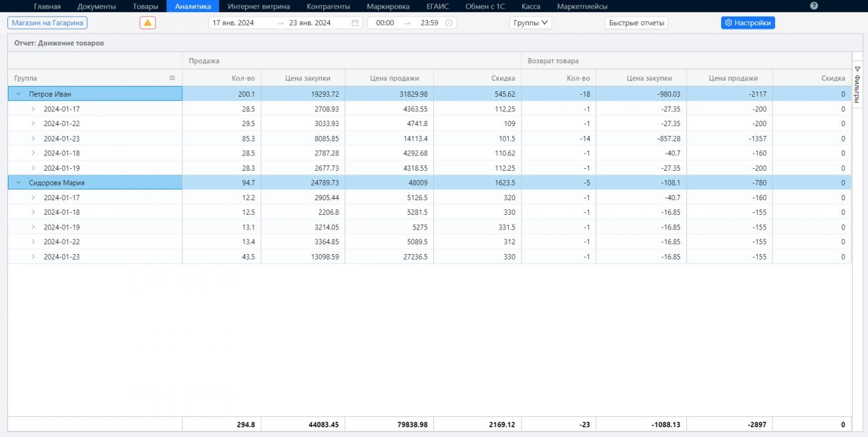
Task: Collapse the Петров Иван group
Action: 18,94
